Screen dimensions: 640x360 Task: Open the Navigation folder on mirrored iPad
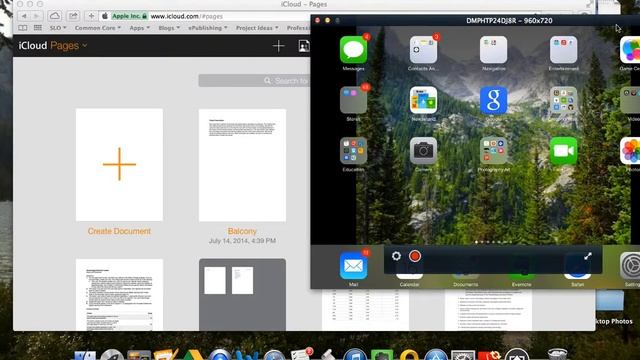point(493,50)
